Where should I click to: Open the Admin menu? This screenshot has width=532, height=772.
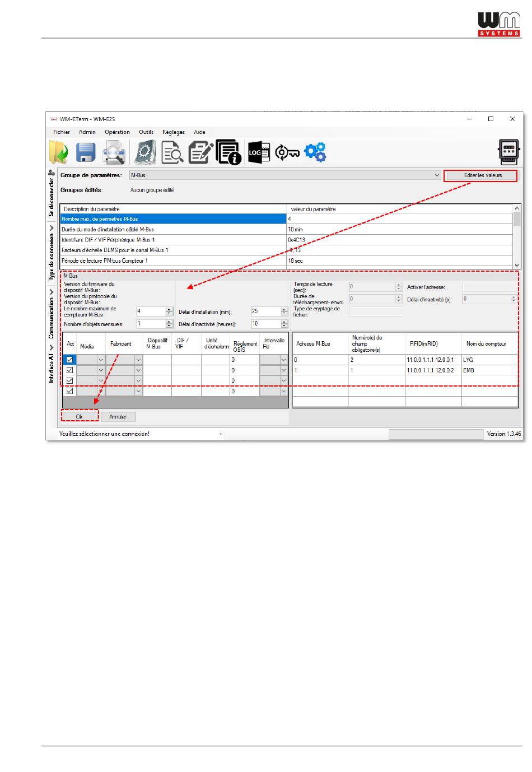click(87, 132)
